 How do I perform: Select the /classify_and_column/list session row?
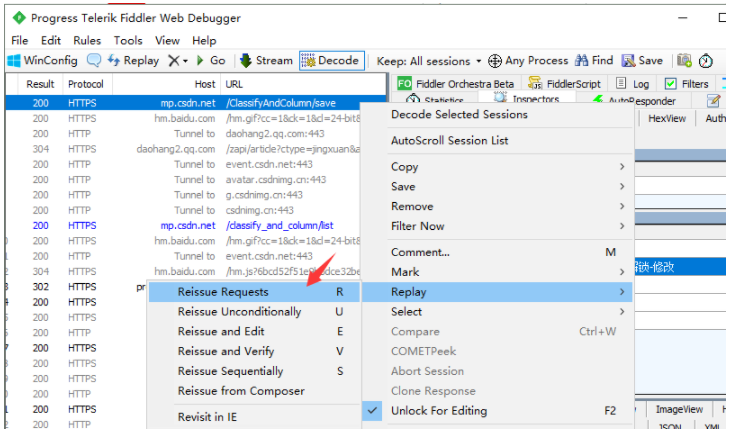183,225
